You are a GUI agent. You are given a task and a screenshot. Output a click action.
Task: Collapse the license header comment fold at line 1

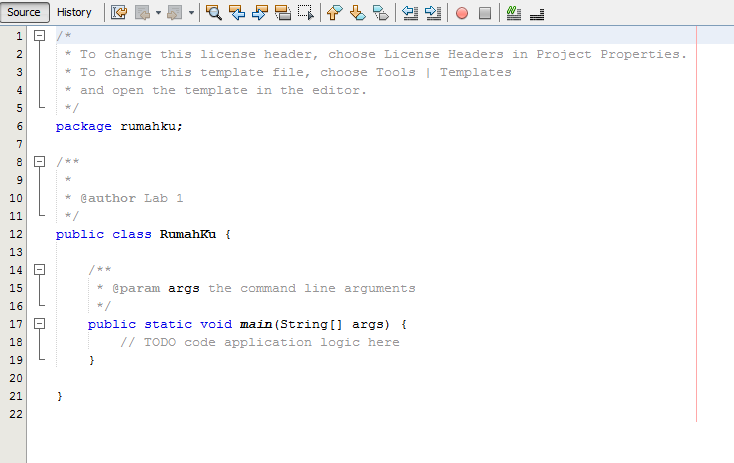(x=40, y=36)
